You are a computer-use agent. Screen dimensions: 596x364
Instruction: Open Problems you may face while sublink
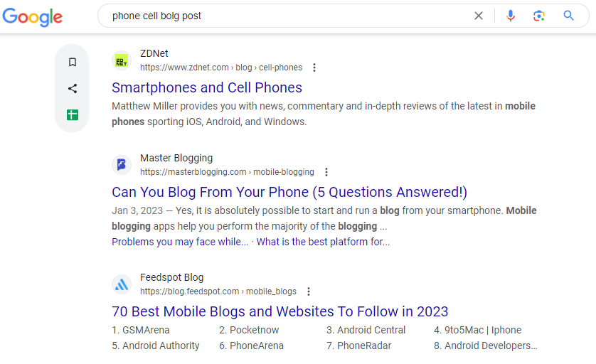pos(180,242)
